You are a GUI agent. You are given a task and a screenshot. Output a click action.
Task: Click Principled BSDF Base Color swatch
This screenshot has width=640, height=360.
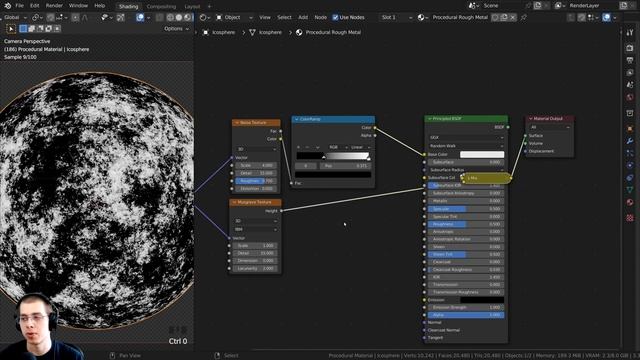click(x=482, y=154)
